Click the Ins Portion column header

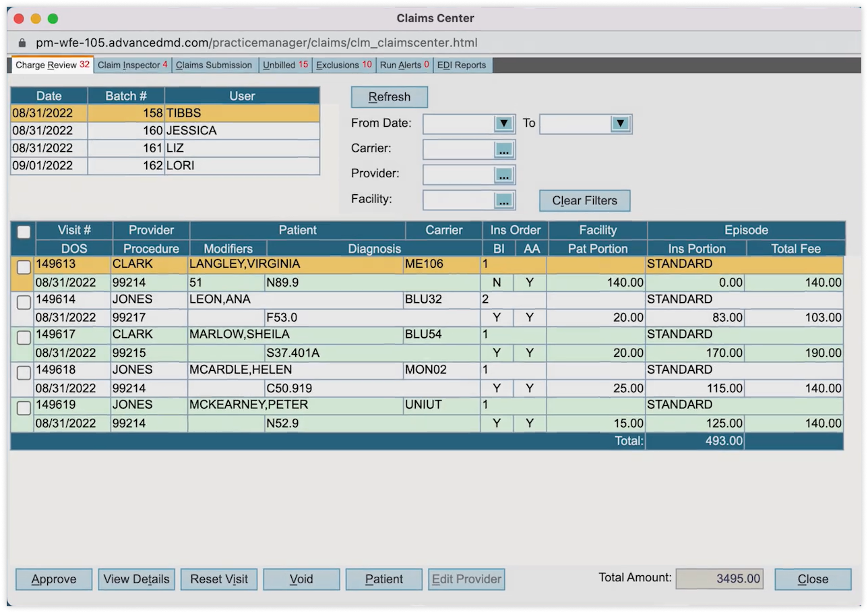pyautogui.click(x=697, y=248)
